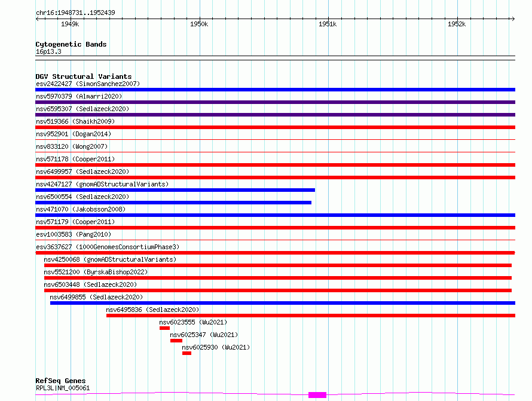Open the nsv471070 (Jakobsson2008) label
The height and width of the screenshot is (401, 532).
[81, 209]
